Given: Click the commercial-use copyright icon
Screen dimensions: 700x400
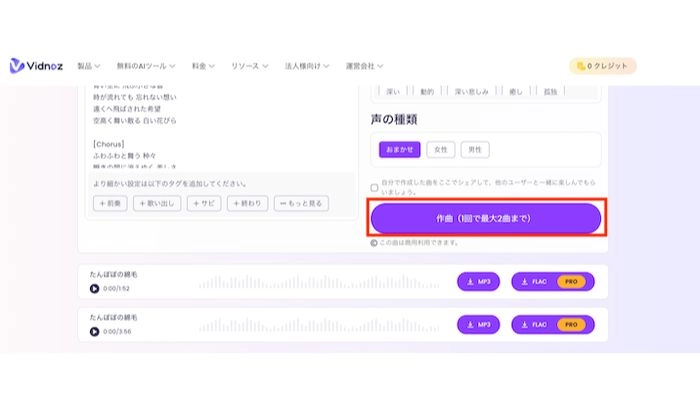Looking at the screenshot, I should [374, 243].
